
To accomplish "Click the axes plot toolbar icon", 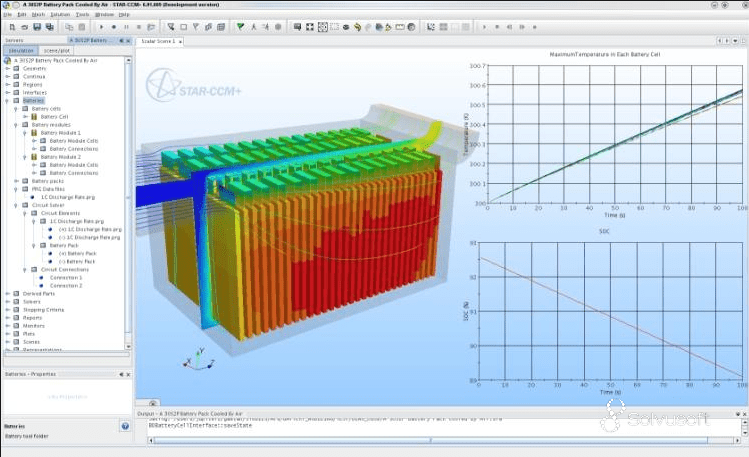I will (431, 27).
